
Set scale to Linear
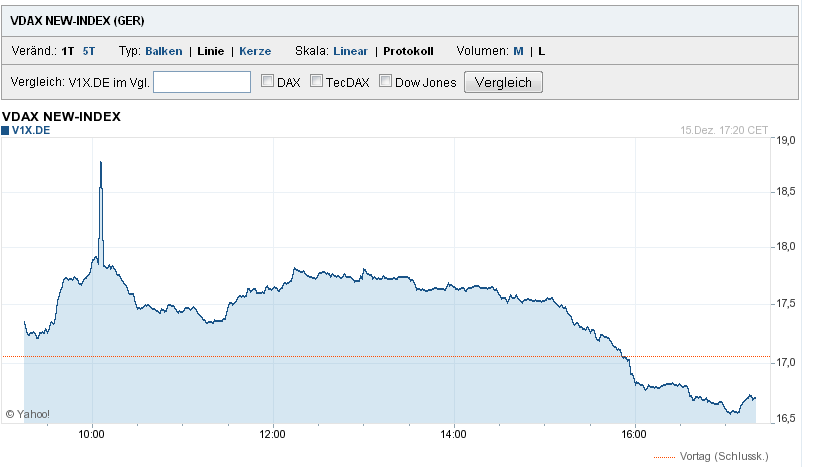point(350,51)
